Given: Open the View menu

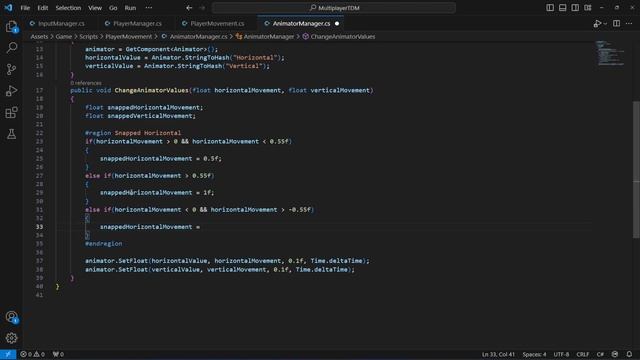Looking at the screenshot, I should [x=95, y=8].
